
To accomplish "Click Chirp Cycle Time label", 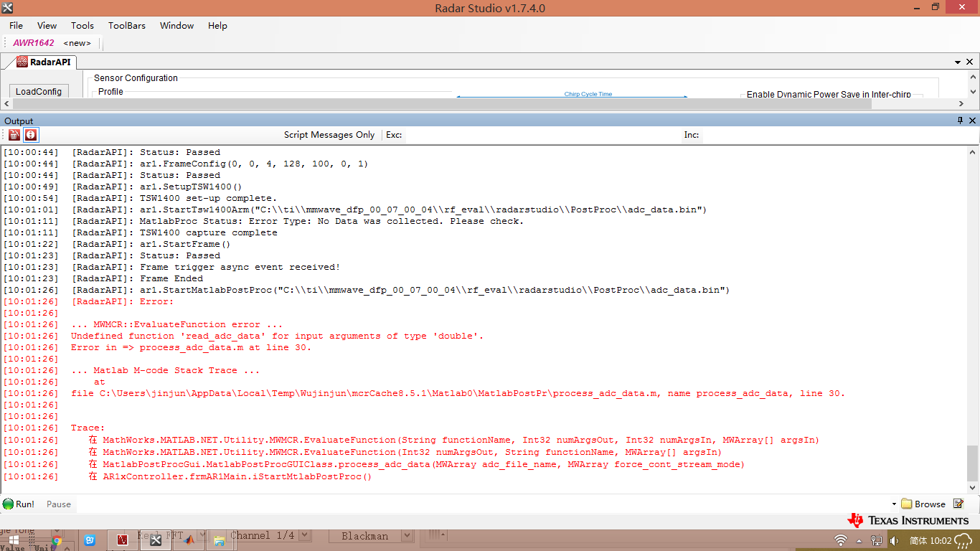I will [x=588, y=94].
